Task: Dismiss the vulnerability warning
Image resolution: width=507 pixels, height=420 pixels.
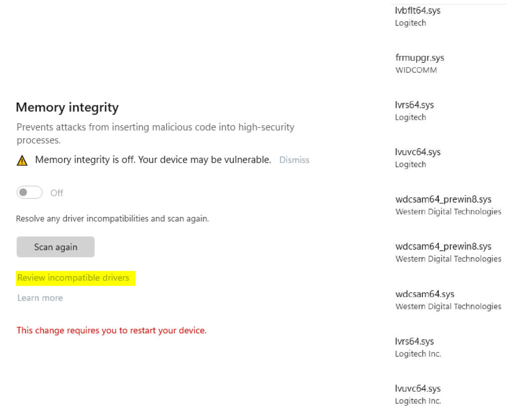Action: 294,160
